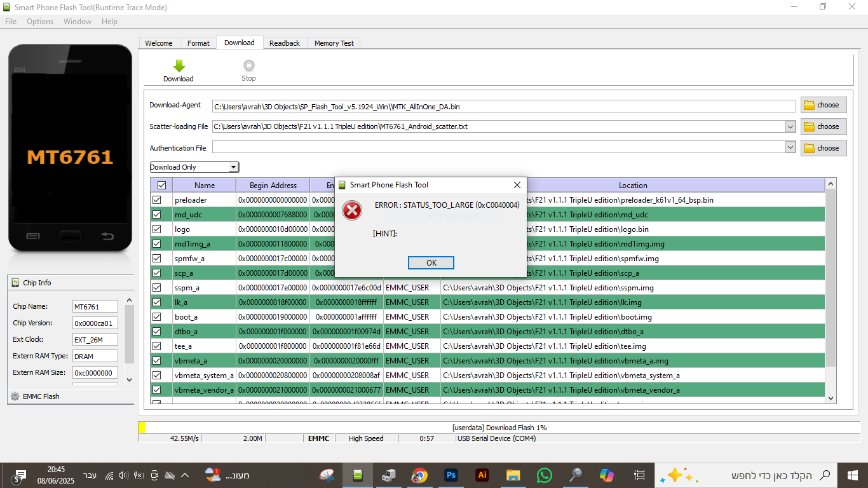Uncheck the lk_a partition checkbox
This screenshot has height=488, width=868.
[157, 302]
